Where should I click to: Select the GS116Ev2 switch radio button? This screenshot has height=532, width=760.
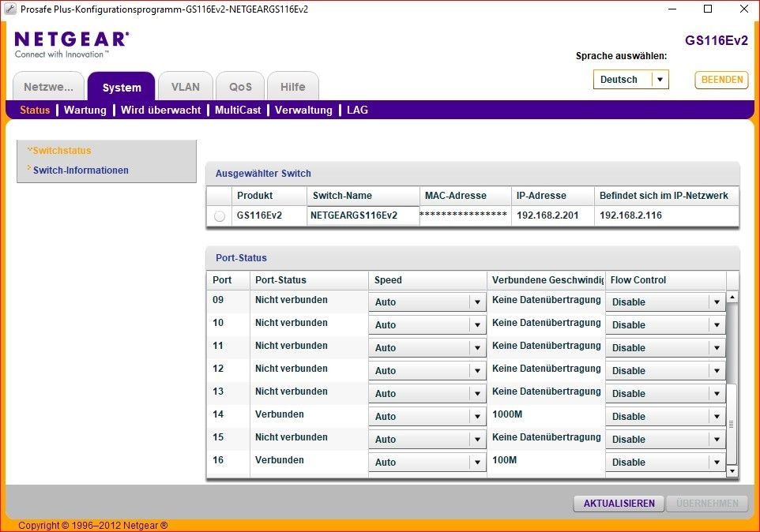click(220, 215)
